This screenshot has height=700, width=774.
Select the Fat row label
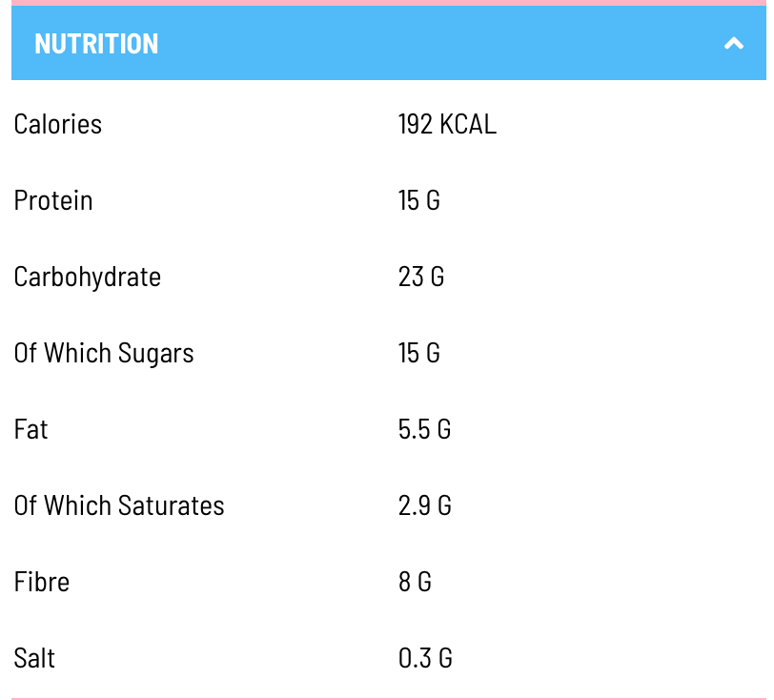coord(31,429)
